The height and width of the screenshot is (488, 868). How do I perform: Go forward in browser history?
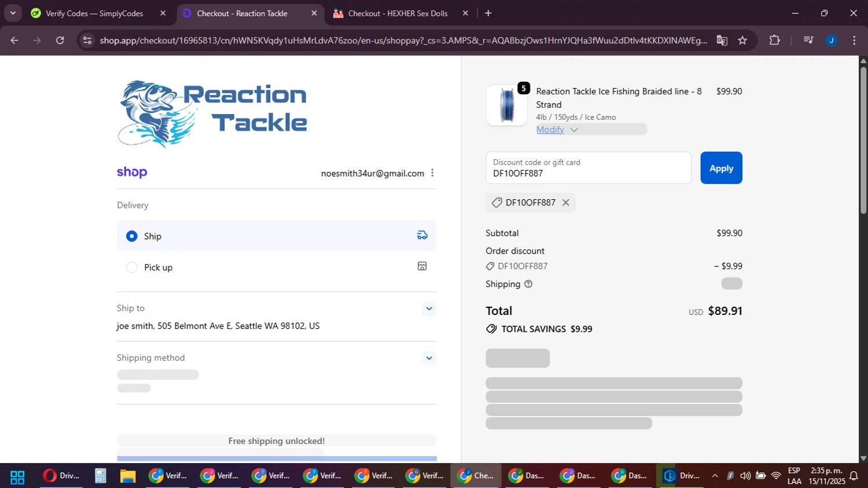pyautogui.click(x=37, y=40)
